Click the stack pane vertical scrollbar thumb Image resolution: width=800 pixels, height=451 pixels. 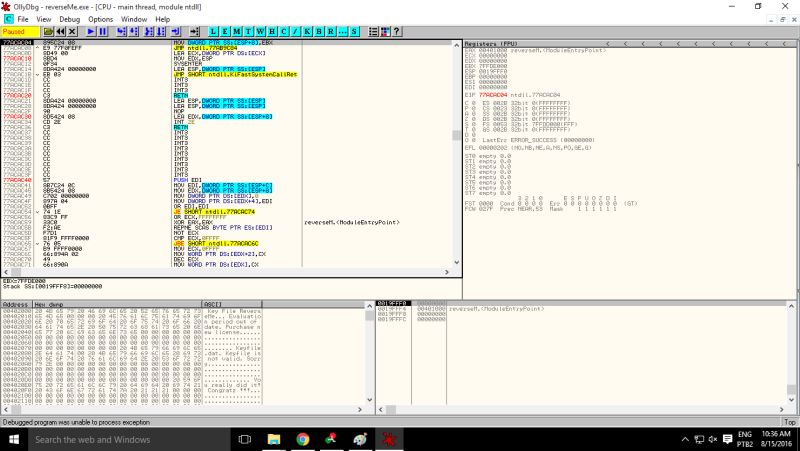791,389
